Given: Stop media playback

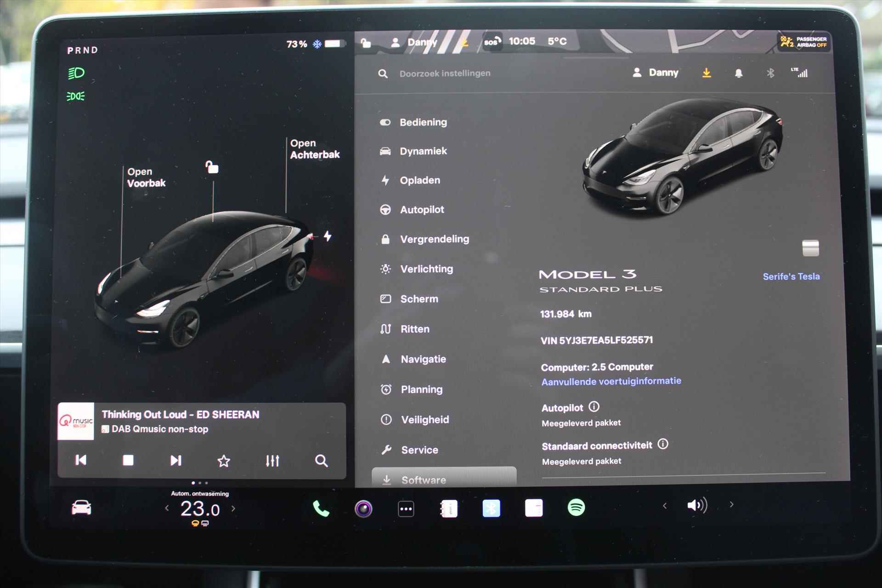Looking at the screenshot, I should 128,460.
